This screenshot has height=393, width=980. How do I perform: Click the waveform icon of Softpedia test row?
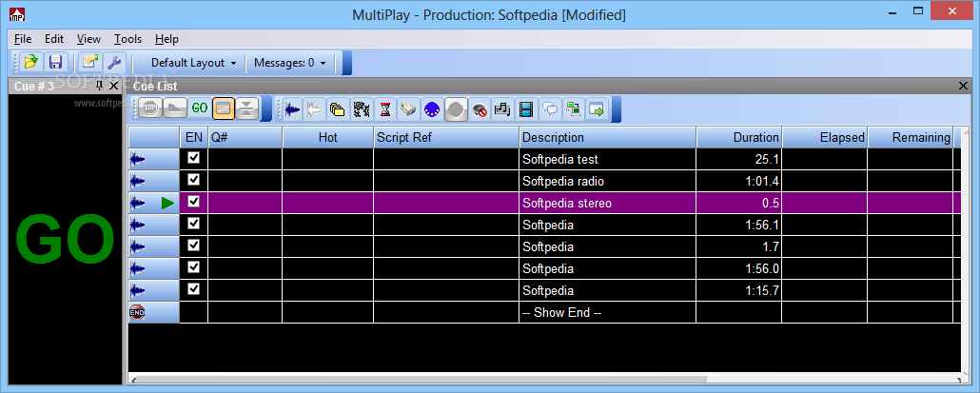pos(137,159)
